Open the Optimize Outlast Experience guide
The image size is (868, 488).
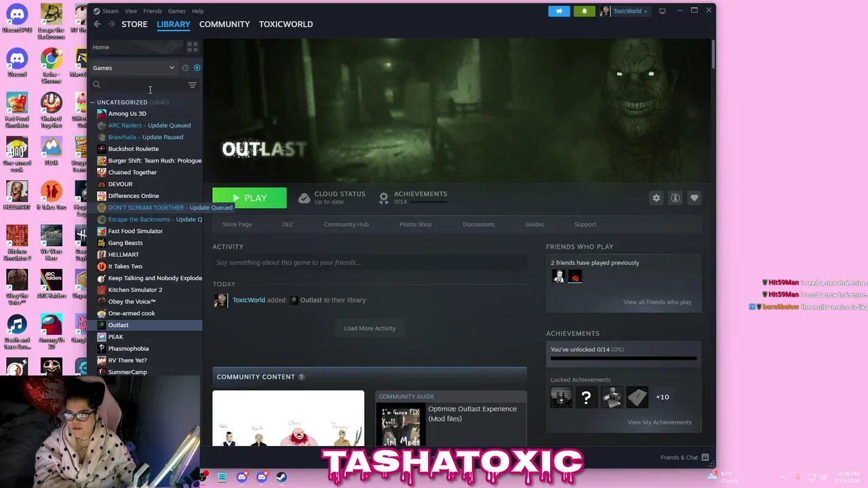pos(472,413)
